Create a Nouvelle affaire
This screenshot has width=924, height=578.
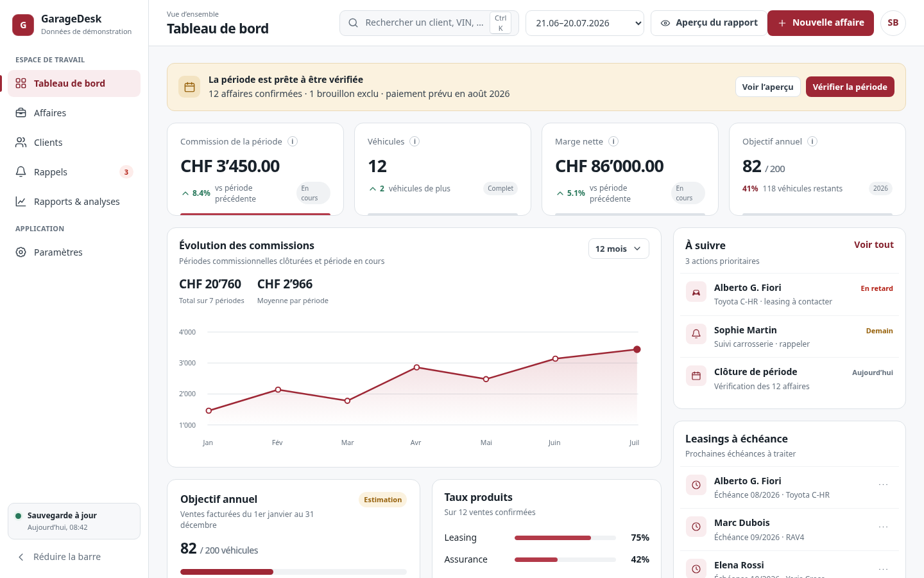click(821, 23)
